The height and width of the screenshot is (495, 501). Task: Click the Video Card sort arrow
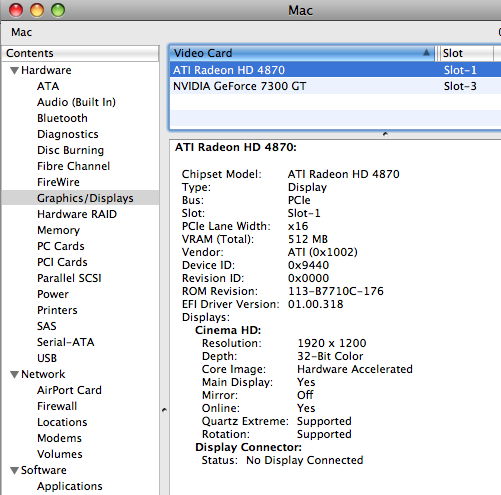click(426, 53)
